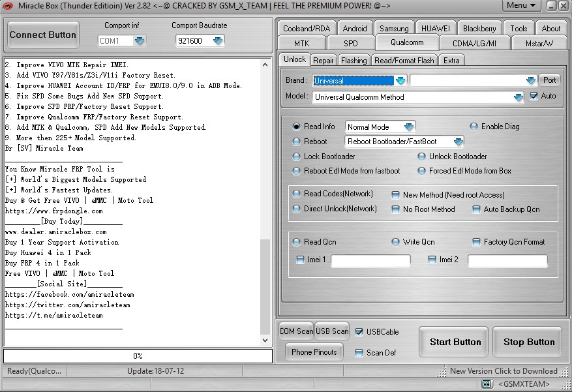This screenshot has width=572, height=392.
Task: Open the About tab
Action: click(x=551, y=29)
